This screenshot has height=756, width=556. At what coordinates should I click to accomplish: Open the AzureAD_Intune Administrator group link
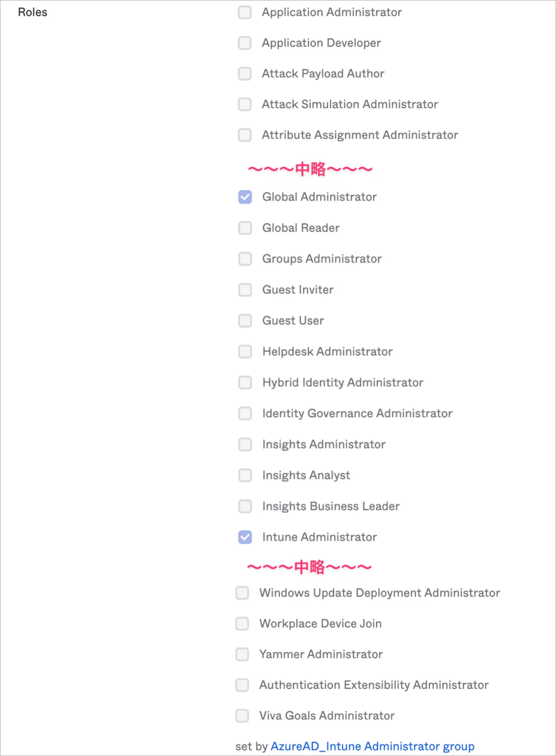point(372,746)
